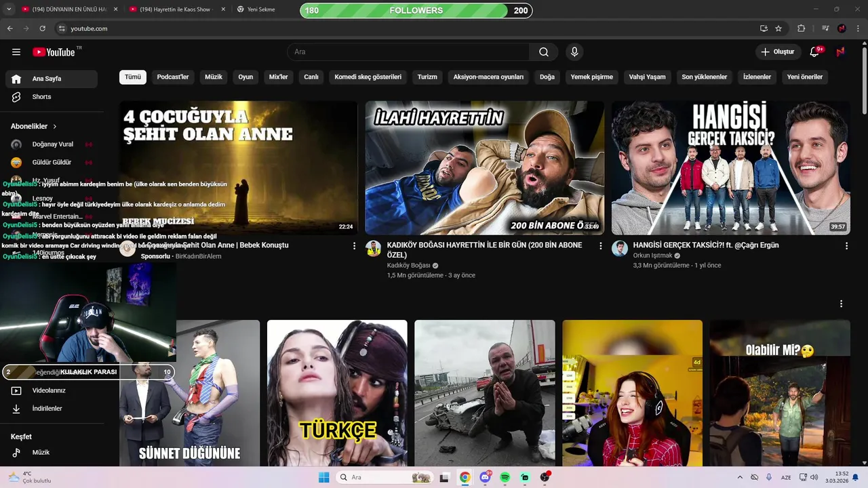Select the Yemek pişirme chip
868x488 pixels.
pos(592,77)
